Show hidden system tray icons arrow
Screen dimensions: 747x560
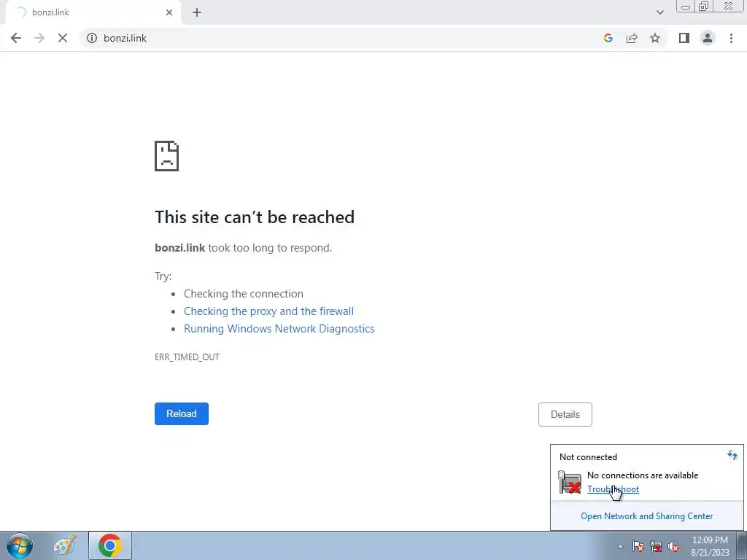point(620,546)
